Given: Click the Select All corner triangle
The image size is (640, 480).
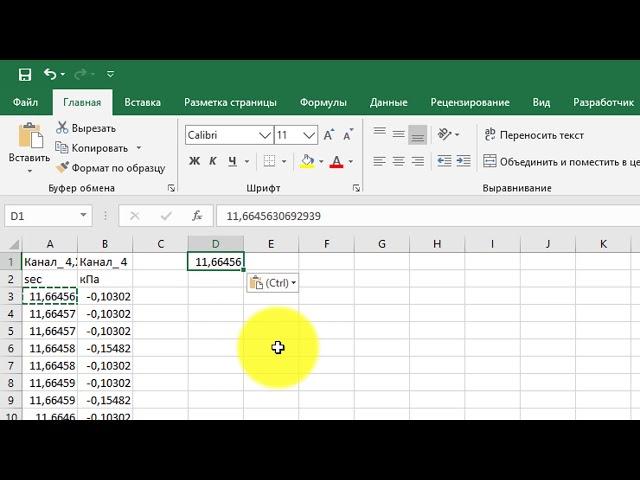Looking at the screenshot, I should 13,244.
